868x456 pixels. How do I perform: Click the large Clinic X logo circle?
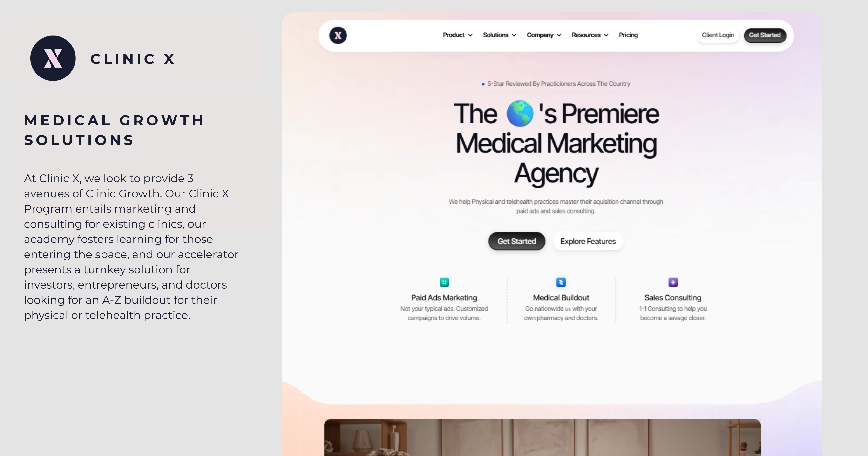click(x=53, y=58)
